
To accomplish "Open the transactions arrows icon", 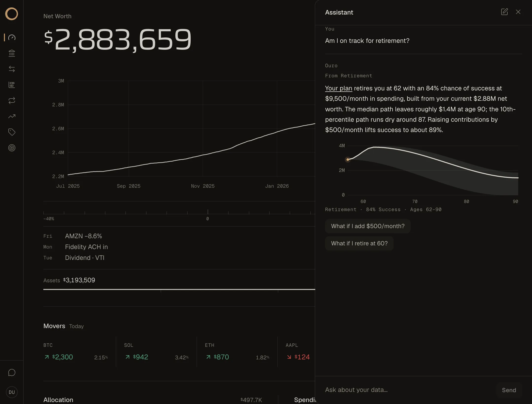I will click(x=12, y=69).
